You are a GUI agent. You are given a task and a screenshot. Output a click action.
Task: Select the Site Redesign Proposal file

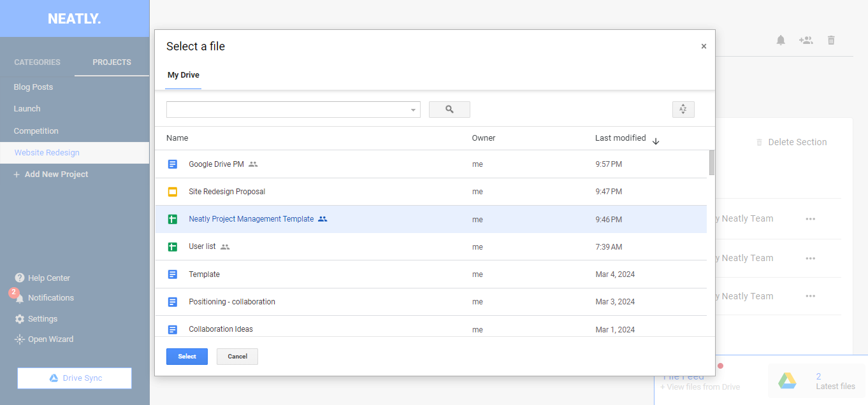tap(431, 192)
